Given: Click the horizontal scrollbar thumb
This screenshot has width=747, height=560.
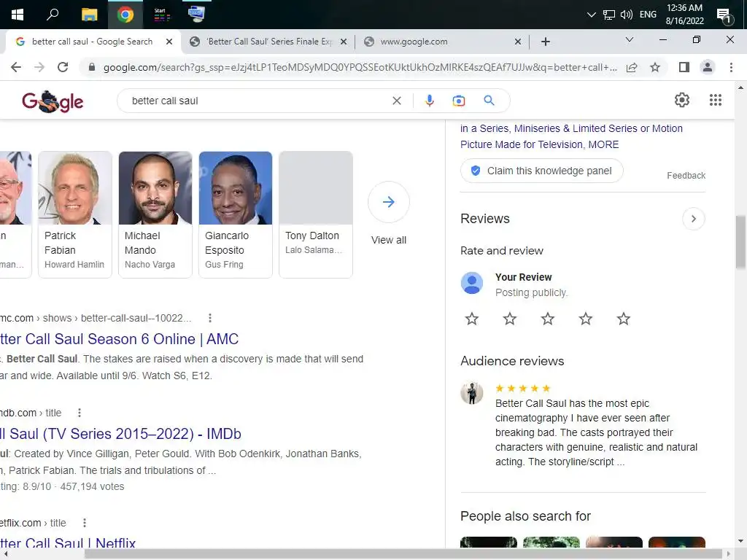Looking at the screenshot, I should pos(405,554).
